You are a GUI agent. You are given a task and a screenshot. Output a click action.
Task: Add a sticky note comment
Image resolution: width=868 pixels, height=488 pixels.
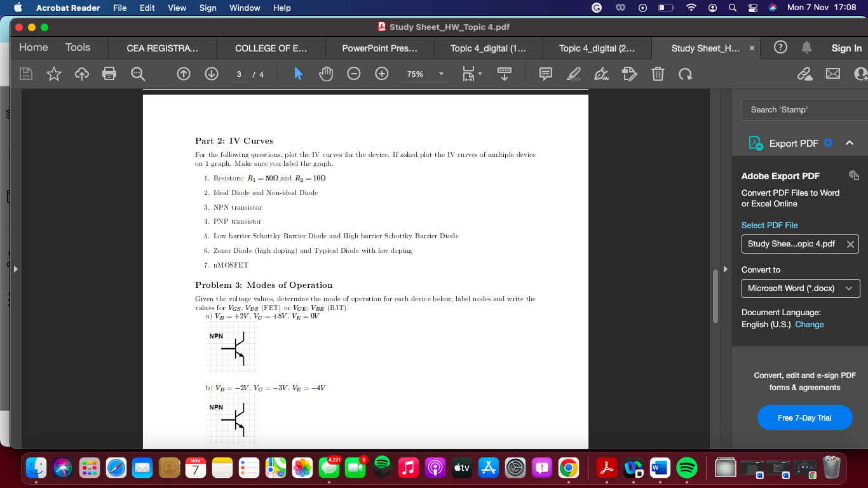pos(545,74)
